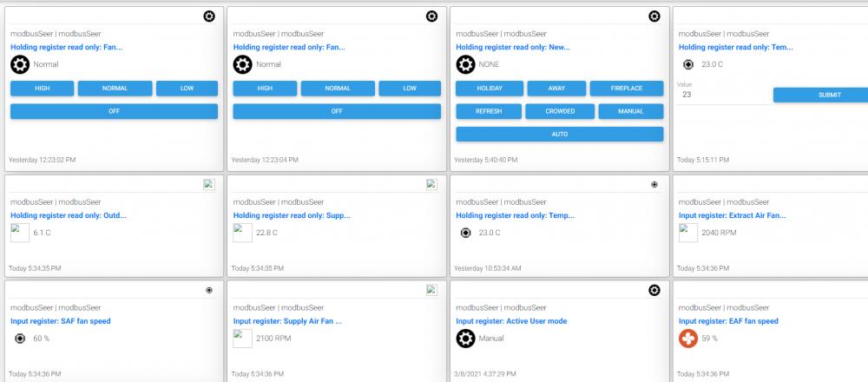Click header gear icon on Active User mode card
The image size is (868, 382).
tap(654, 290)
